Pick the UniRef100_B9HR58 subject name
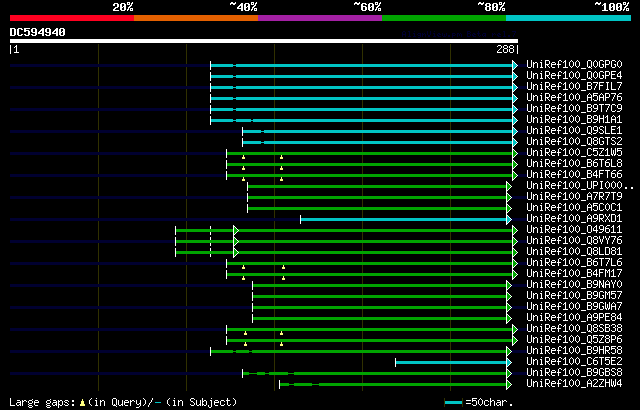640x410 pixels. (574, 351)
